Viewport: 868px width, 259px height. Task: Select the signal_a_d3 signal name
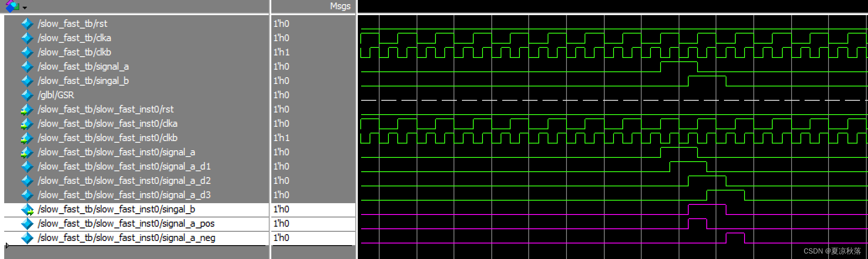coord(124,195)
